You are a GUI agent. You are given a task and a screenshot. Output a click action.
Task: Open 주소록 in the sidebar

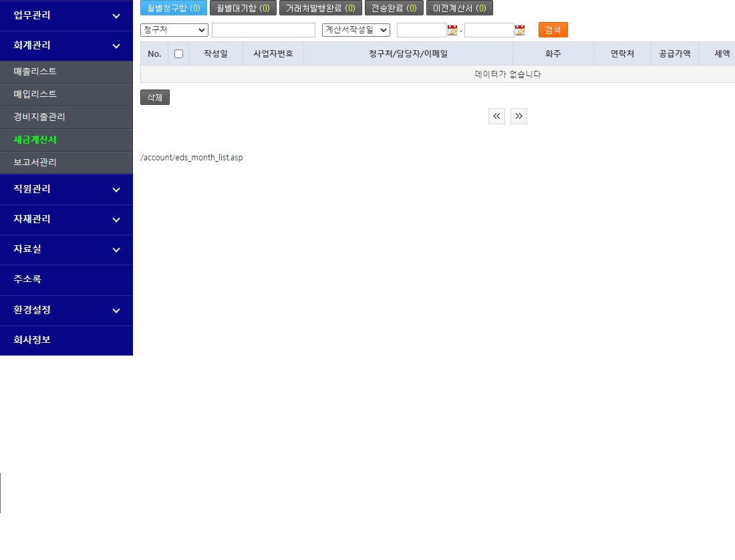(x=27, y=280)
